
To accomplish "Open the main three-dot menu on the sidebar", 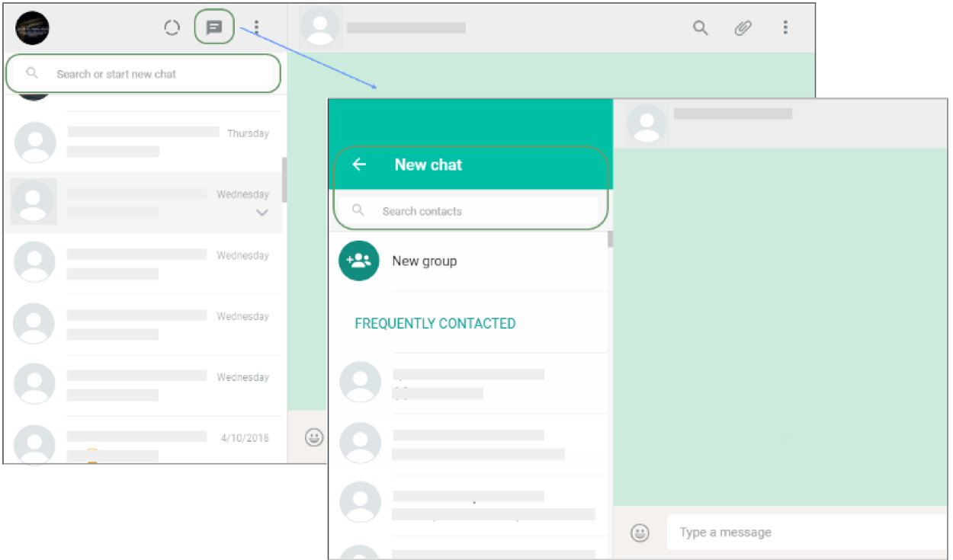I will click(x=255, y=27).
